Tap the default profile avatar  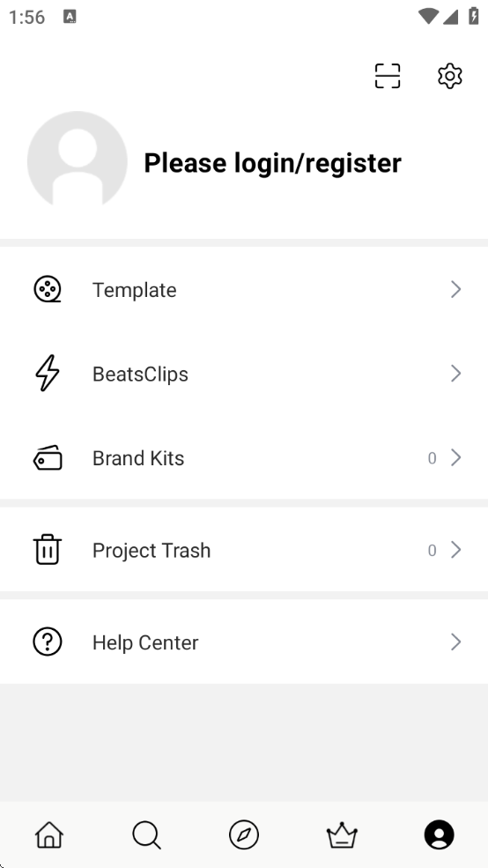[78, 160]
